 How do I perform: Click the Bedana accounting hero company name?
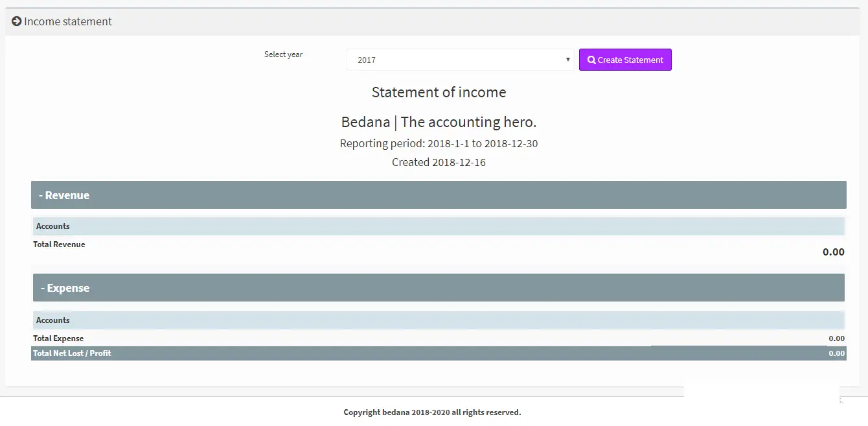(x=439, y=122)
